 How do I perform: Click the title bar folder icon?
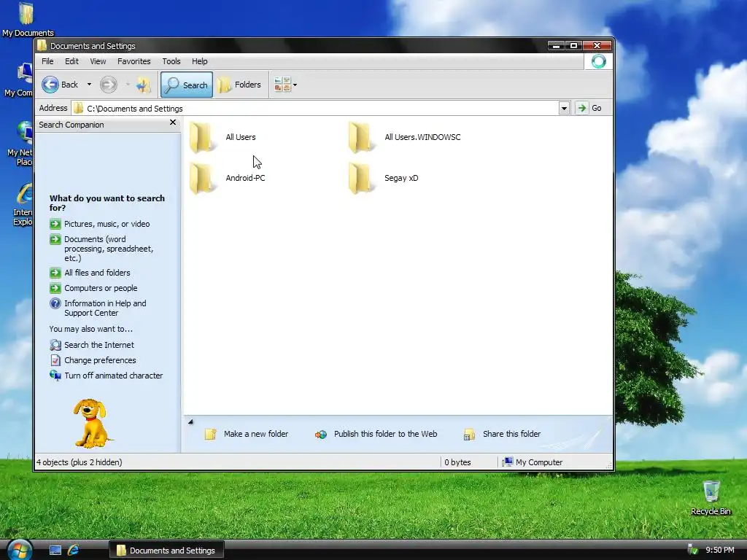(x=42, y=46)
